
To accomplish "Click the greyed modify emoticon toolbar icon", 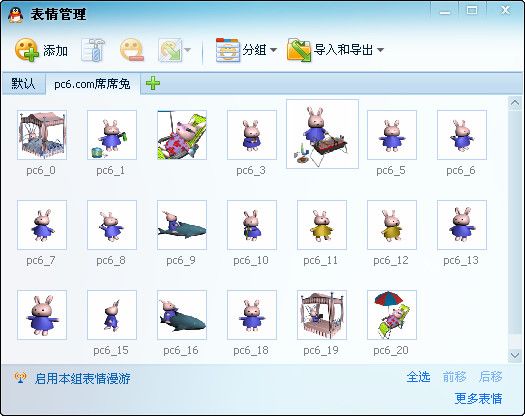I will [x=93, y=50].
